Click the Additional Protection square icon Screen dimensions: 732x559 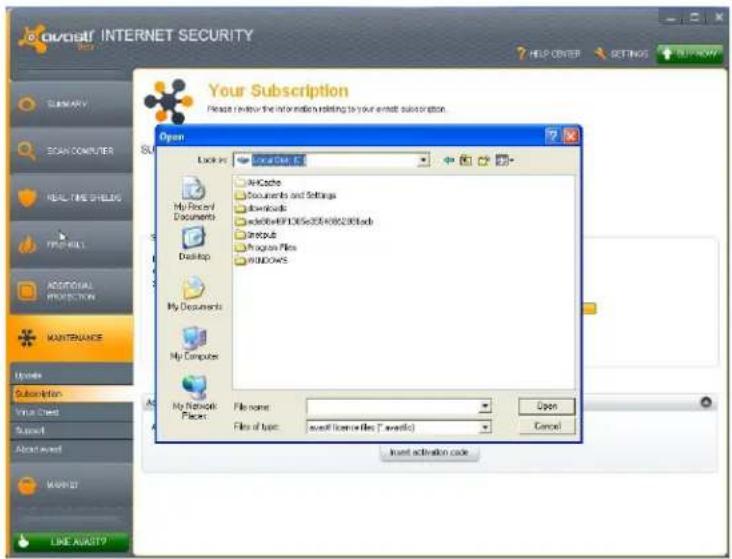27,291
